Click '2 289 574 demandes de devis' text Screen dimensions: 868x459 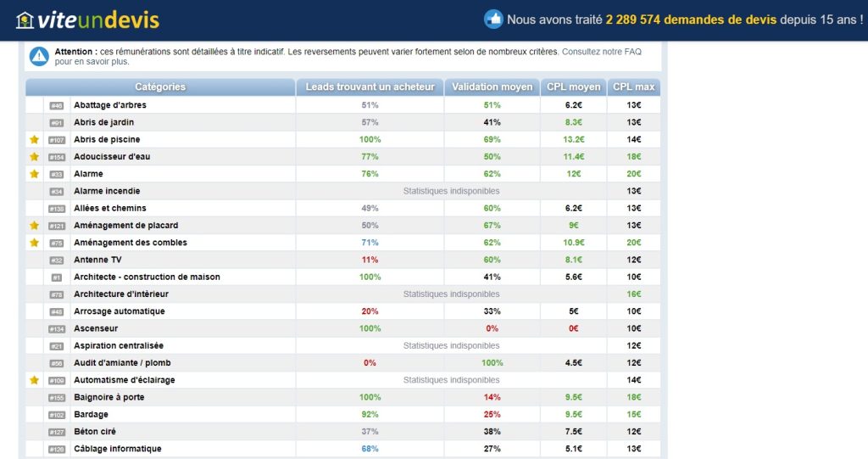691,20
